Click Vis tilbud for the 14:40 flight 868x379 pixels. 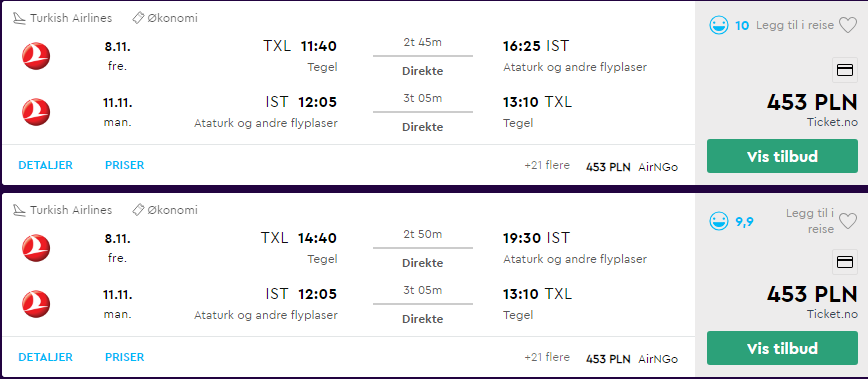point(782,348)
